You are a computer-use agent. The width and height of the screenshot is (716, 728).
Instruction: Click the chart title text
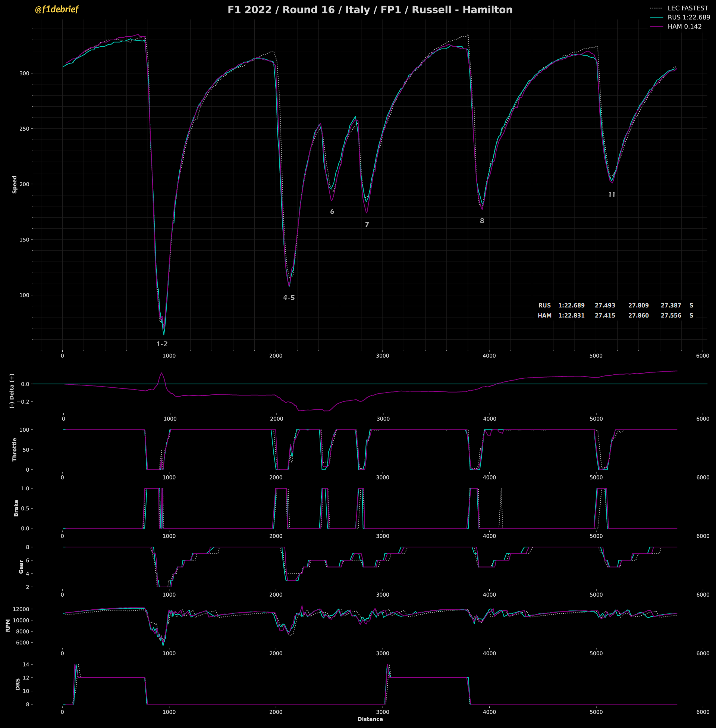click(370, 10)
